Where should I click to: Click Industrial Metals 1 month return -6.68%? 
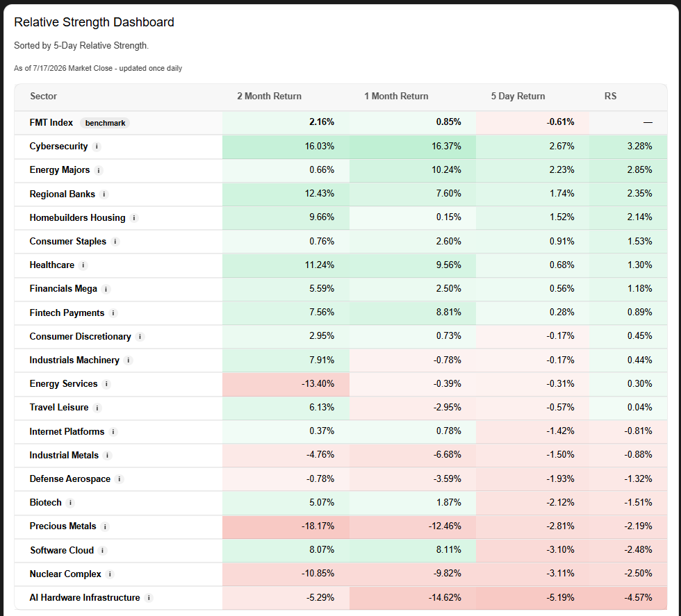tap(448, 455)
